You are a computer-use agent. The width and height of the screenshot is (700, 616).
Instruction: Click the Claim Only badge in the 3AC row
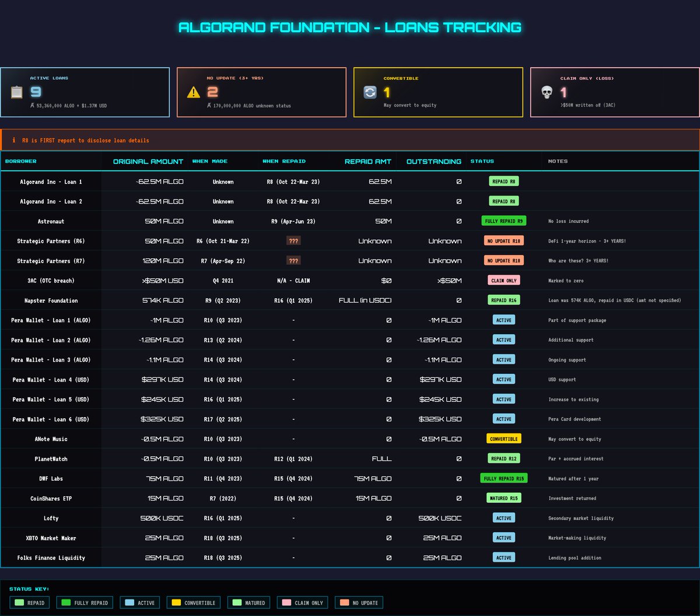click(x=504, y=281)
